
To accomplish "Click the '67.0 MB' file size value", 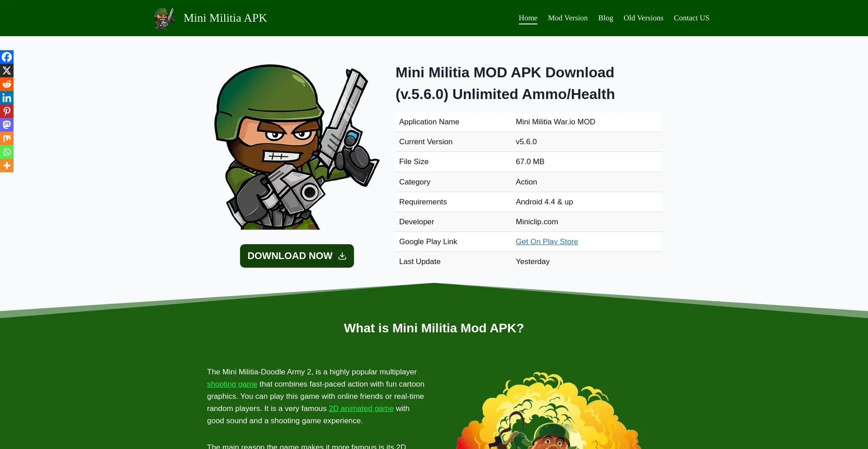I will tap(530, 161).
